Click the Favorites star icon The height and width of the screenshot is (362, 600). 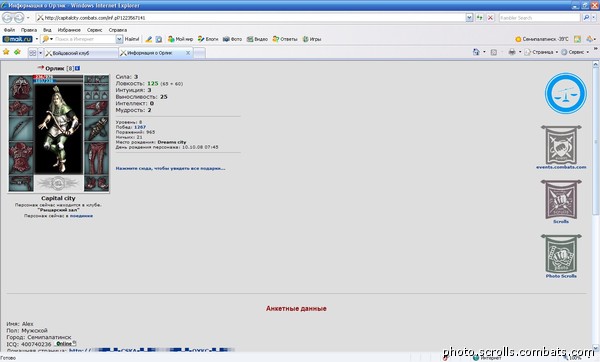pos(6,52)
